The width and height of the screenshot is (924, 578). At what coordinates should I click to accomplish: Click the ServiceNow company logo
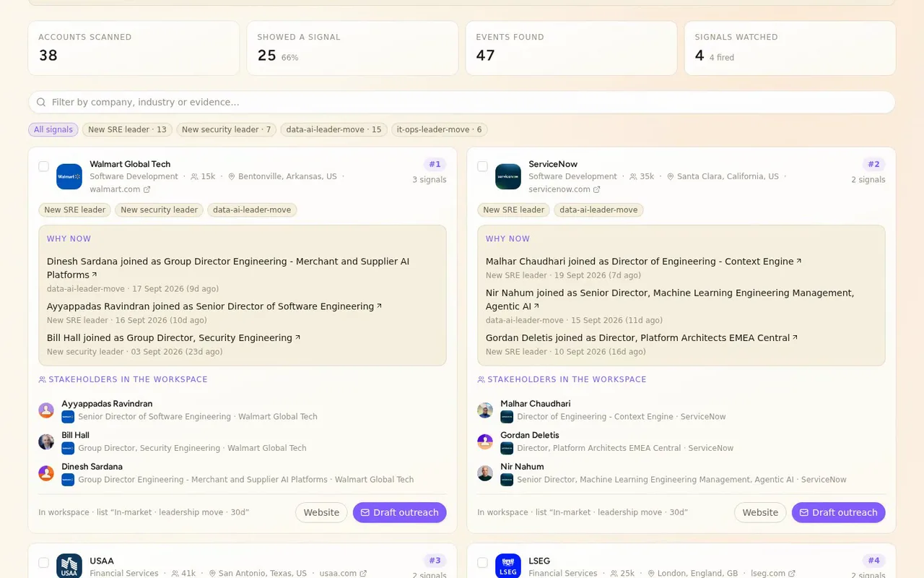click(508, 176)
